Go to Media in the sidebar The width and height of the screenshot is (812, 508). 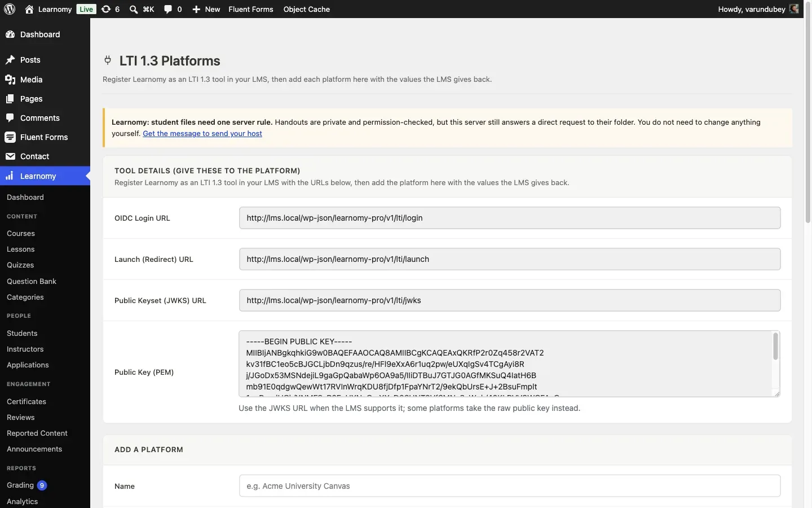pos(32,80)
